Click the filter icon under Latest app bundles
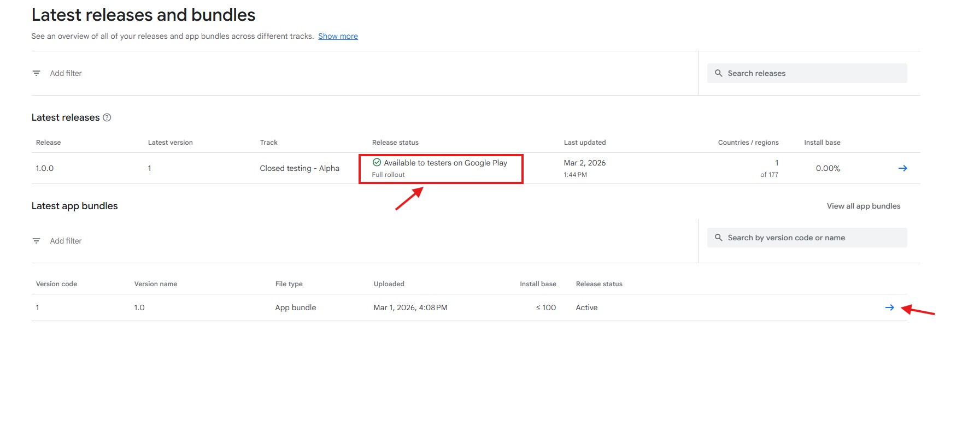 click(x=37, y=241)
